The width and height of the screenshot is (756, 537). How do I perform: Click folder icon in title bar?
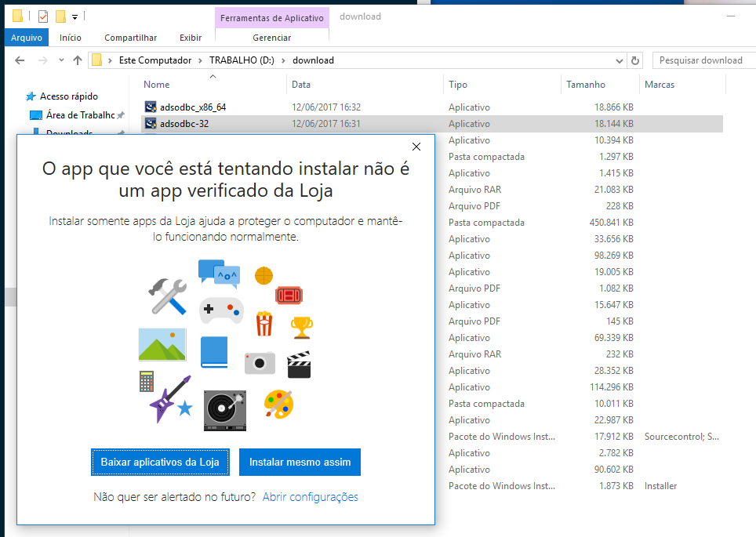pos(17,16)
